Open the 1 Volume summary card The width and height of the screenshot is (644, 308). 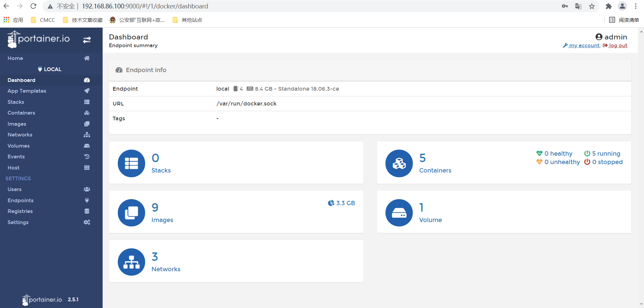pyautogui.click(x=504, y=212)
